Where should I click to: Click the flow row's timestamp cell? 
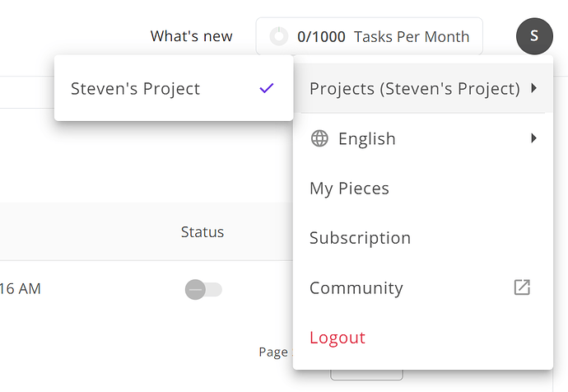[x=21, y=289]
